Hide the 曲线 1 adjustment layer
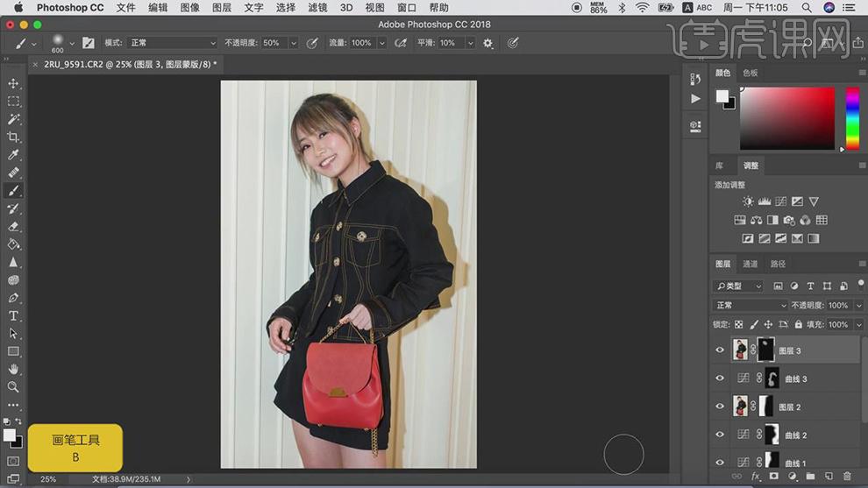The width and height of the screenshot is (868, 488). click(720, 462)
